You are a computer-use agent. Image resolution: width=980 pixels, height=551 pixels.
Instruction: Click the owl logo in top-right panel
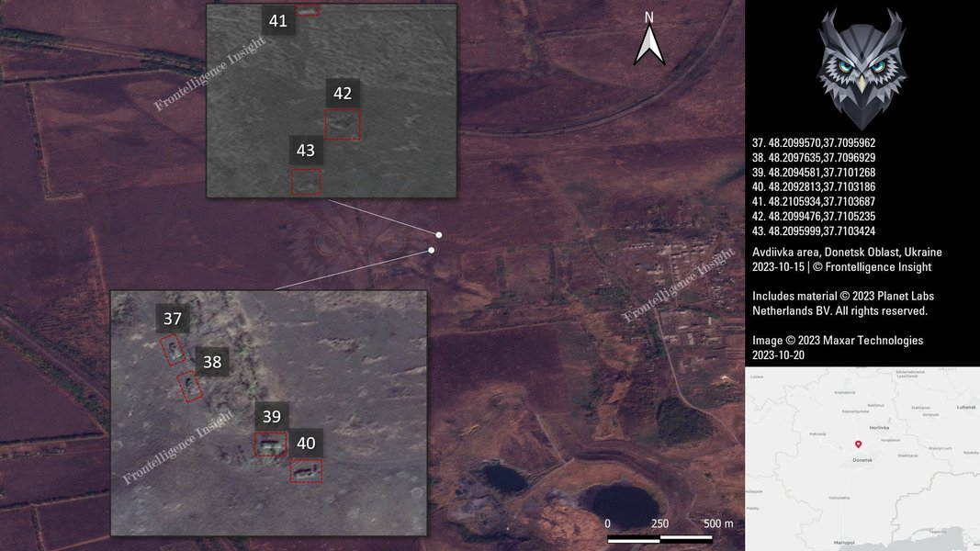(862, 68)
